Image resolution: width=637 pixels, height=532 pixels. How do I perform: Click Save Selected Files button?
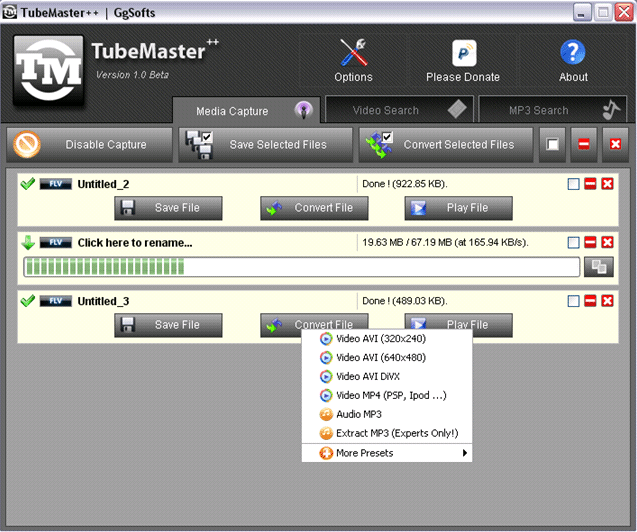[x=266, y=145]
